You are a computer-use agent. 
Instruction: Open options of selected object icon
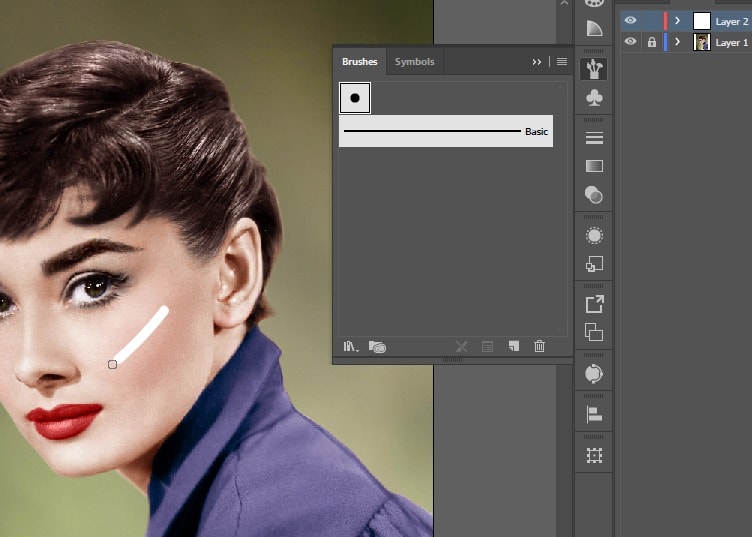coord(487,346)
